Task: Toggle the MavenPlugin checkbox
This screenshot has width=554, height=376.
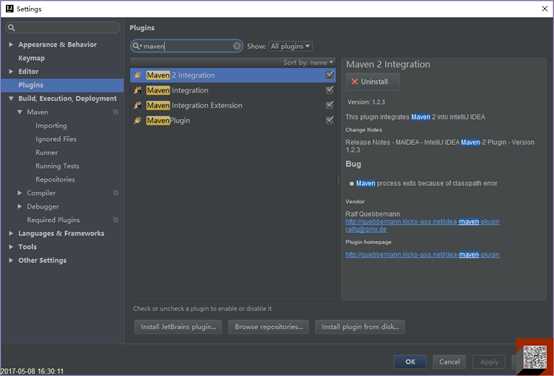Action: coord(329,120)
